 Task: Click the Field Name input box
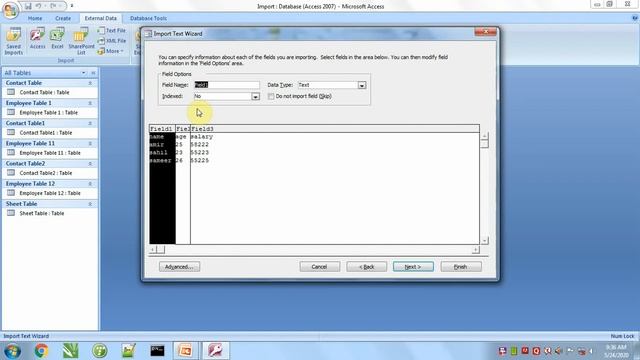tap(227, 85)
